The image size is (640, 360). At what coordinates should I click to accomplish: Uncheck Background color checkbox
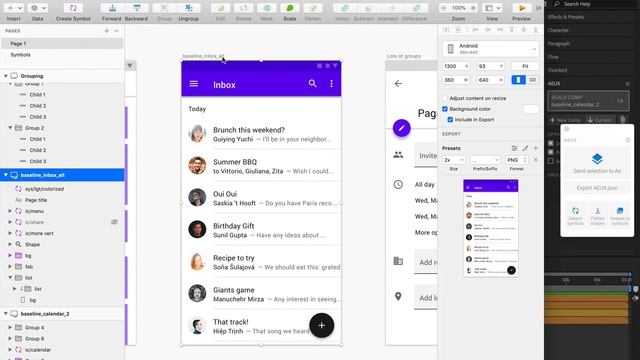445,109
